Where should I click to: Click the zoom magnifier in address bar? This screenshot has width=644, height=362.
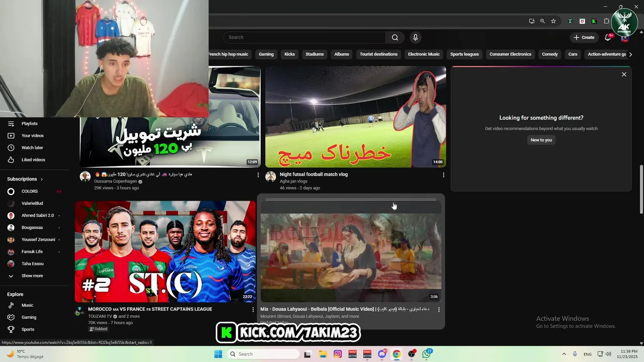pyautogui.click(x=542, y=21)
